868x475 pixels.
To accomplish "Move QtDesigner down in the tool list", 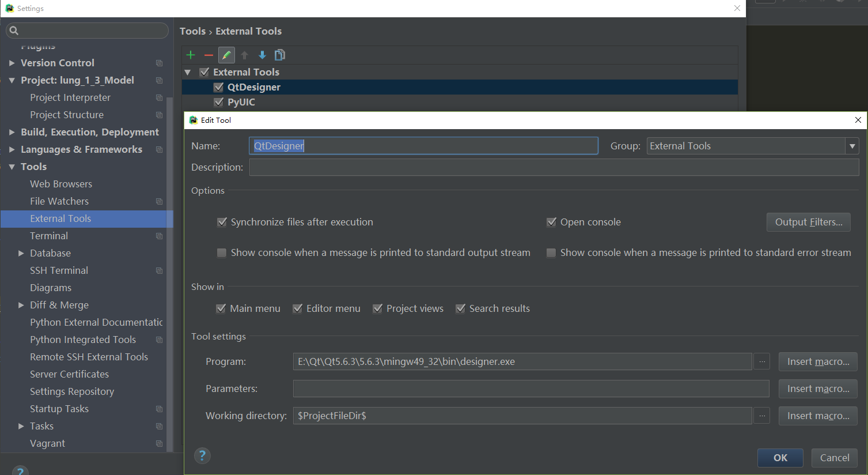I will click(262, 55).
